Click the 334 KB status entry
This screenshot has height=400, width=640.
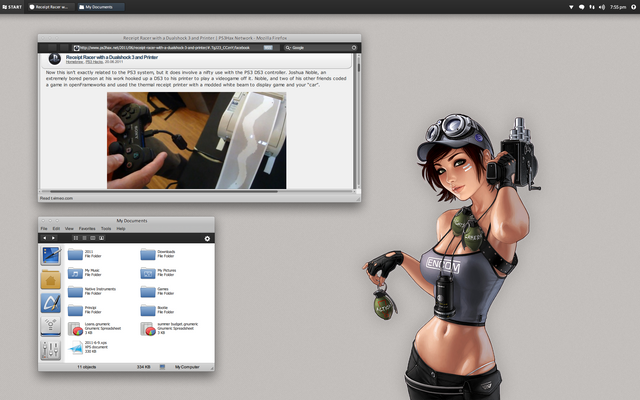pos(143,367)
